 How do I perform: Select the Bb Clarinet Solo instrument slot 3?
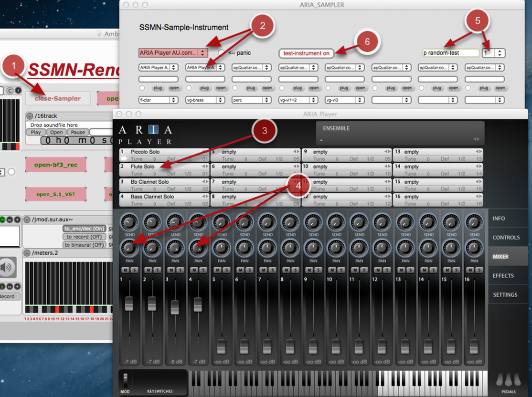(164, 185)
